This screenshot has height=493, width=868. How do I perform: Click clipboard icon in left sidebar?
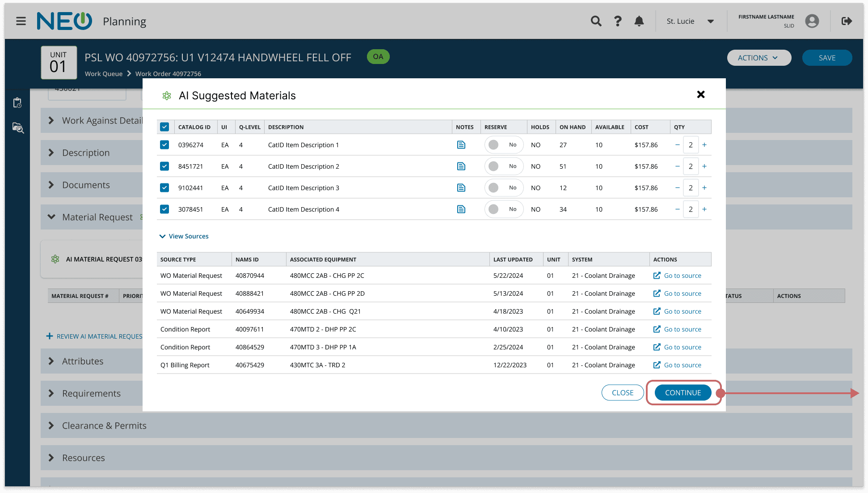[17, 103]
